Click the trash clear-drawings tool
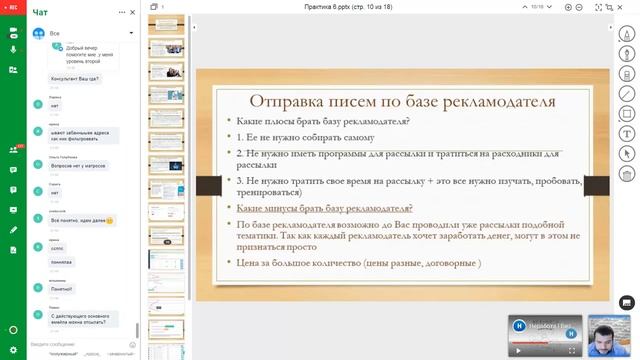This screenshot has height=360, width=640. coord(627,174)
